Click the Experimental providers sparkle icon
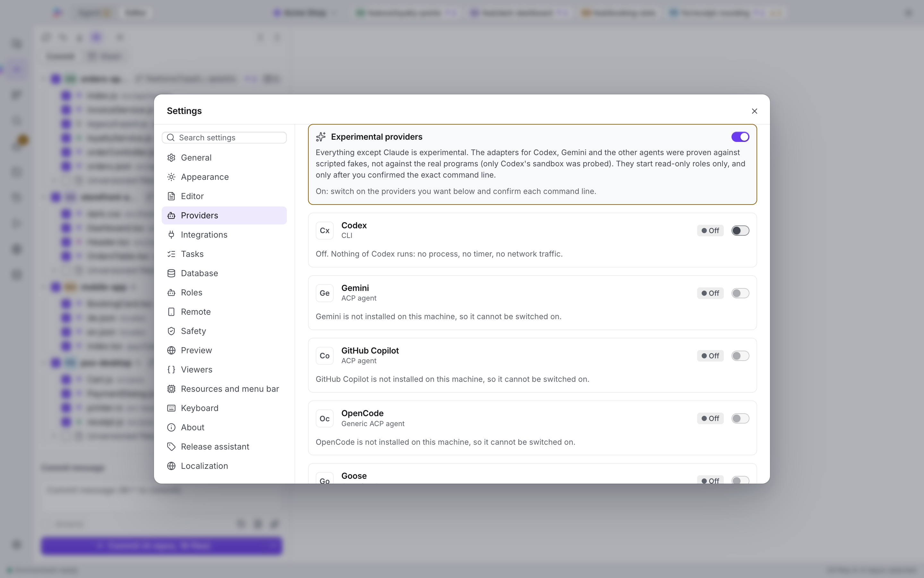924x578 pixels. click(321, 137)
